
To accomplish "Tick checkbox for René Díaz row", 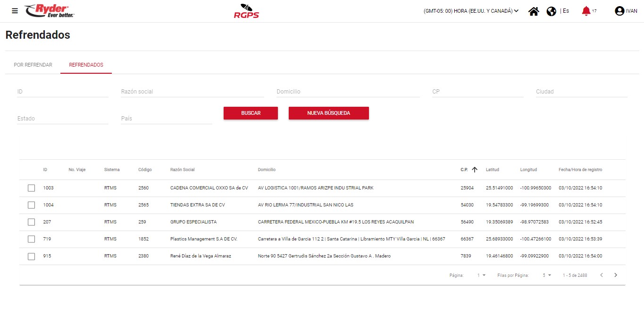I will pyautogui.click(x=31, y=256).
